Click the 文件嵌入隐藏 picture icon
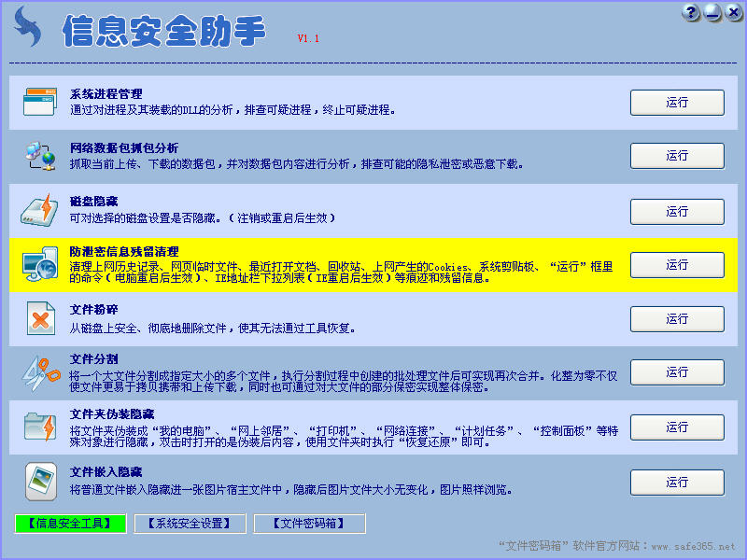Viewport: 747px width, 560px height. click(x=41, y=482)
